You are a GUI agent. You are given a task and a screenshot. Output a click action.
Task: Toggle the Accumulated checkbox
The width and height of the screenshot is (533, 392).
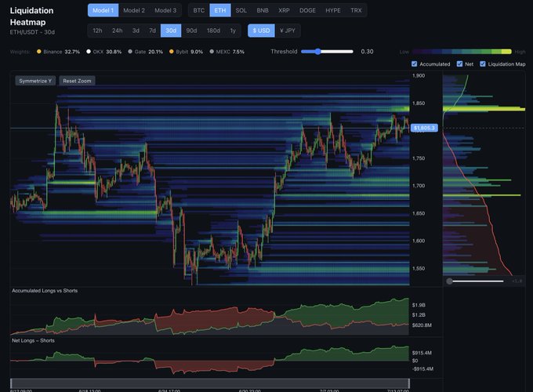[414, 64]
